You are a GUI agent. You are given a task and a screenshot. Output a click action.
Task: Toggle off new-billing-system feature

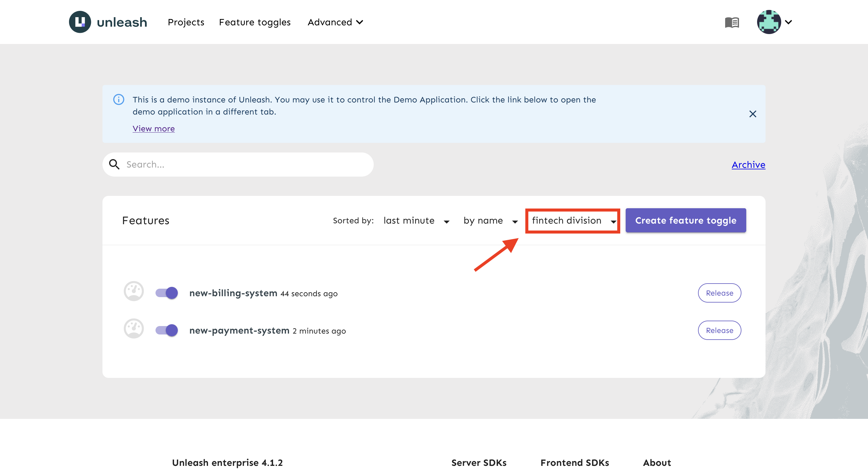click(166, 293)
